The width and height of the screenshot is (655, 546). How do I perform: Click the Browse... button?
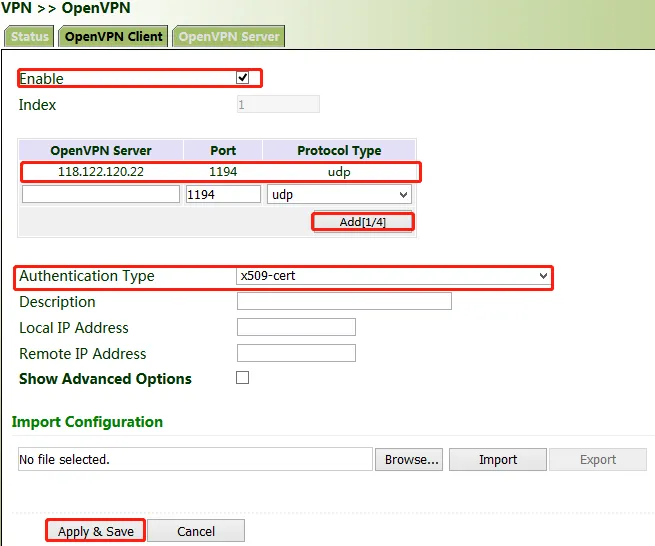(409, 460)
